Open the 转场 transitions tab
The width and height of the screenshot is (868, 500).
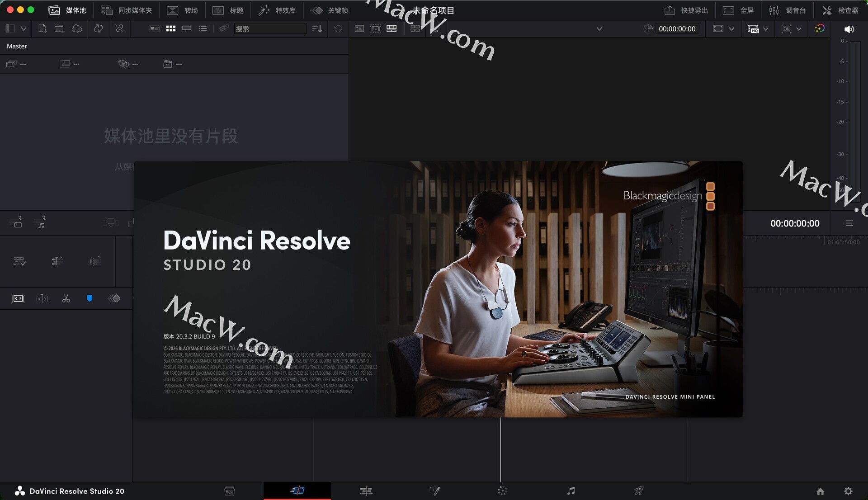pos(183,10)
